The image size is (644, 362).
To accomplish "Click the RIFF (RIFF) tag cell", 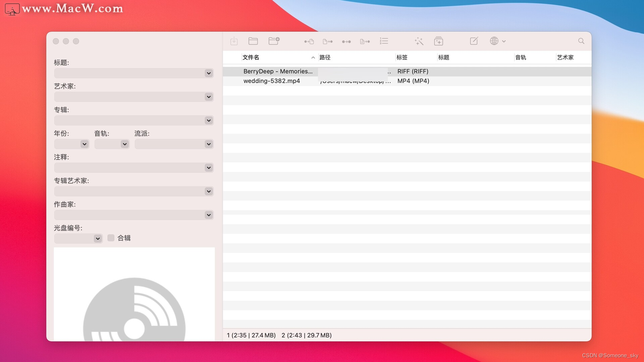I will [413, 71].
